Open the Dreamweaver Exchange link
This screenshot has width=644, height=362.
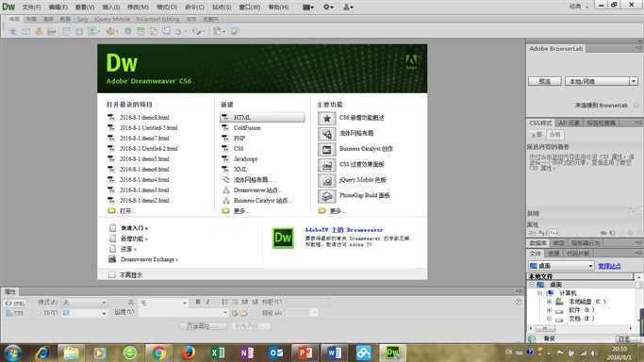click(149, 259)
